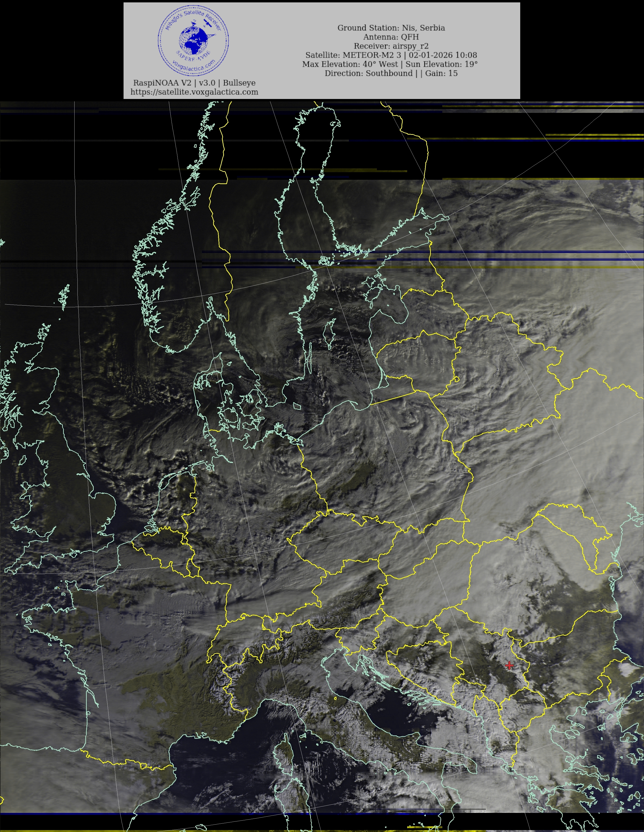Open the satellite.voxgalactica.com URL
Screen dimensions: 644x832
pos(194,92)
